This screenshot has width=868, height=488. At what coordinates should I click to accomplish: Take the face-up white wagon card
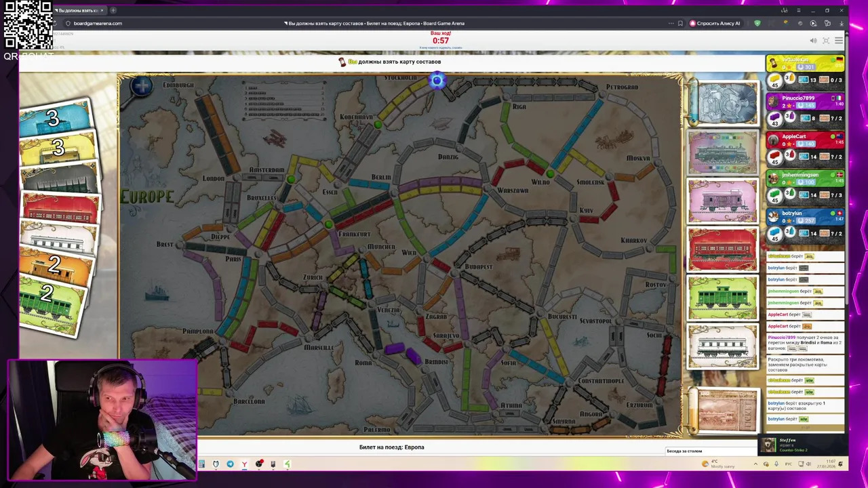coord(722,346)
